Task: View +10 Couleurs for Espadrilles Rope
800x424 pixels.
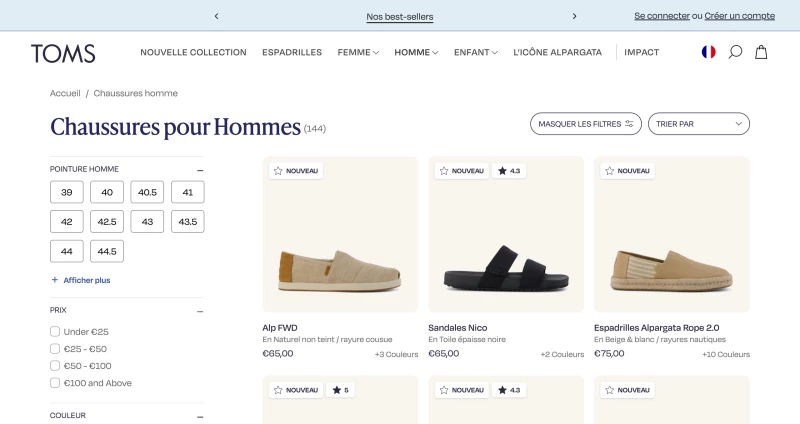Action: pyautogui.click(x=726, y=354)
